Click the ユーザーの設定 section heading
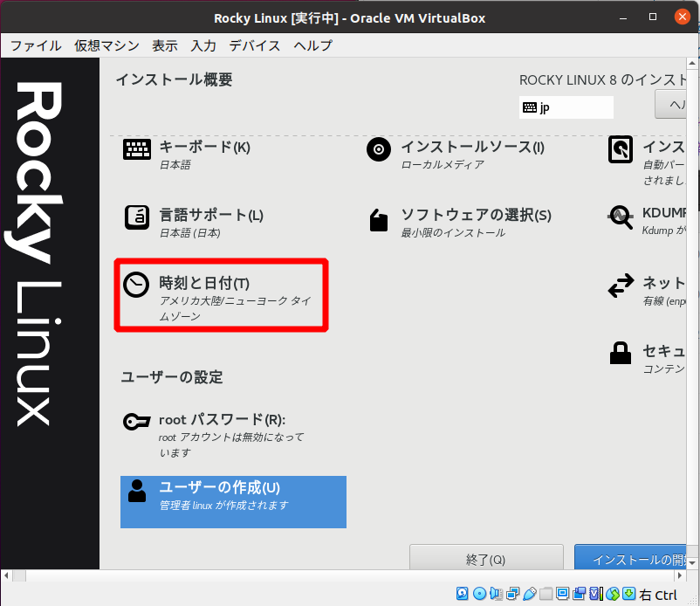Image resolution: width=700 pixels, height=606 pixels. click(x=172, y=377)
